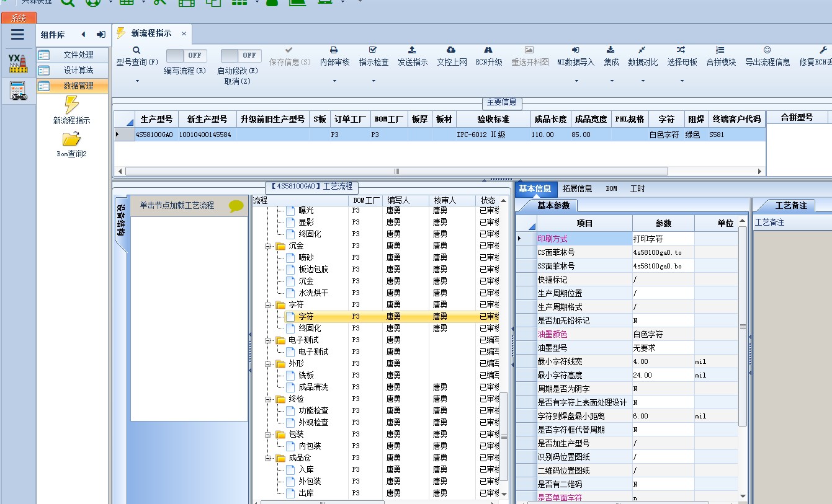Switch to the BOM tab
Screen dimensions: 832x504
pyautogui.click(x=611, y=188)
